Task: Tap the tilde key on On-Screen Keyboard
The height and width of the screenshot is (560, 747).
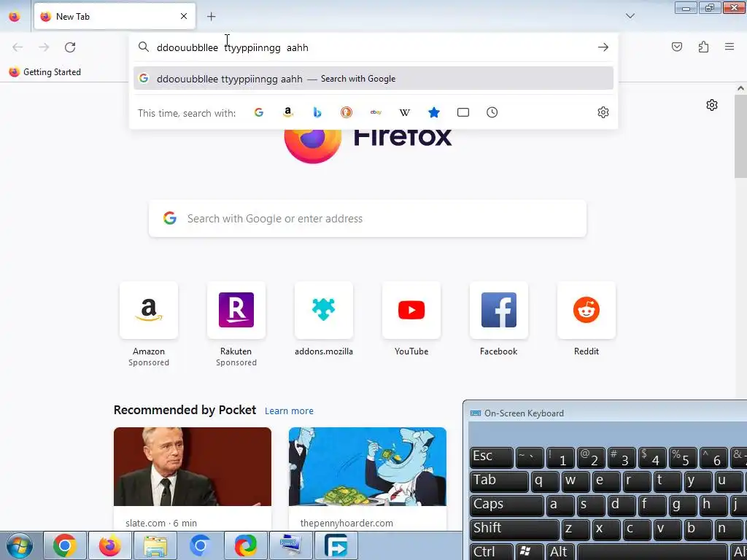Action: point(530,458)
